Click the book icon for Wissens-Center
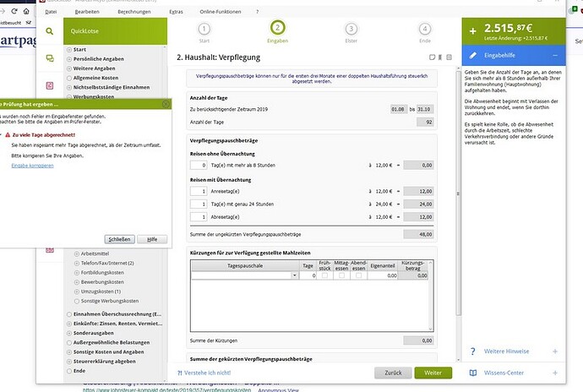 tap(473, 373)
